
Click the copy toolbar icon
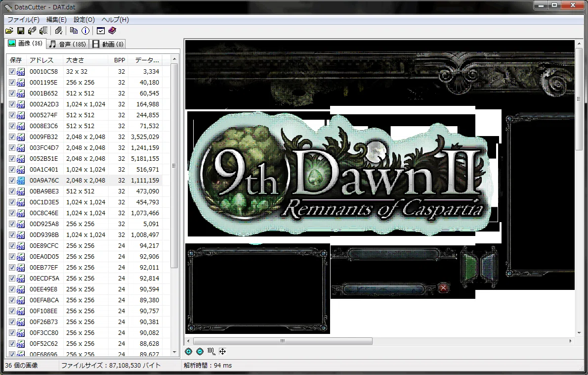74,31
